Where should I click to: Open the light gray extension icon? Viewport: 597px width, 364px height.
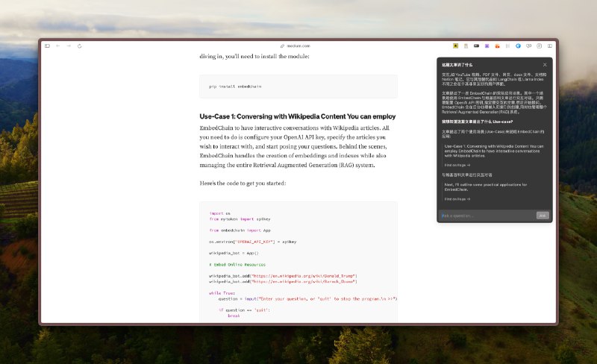coord(507,46)
